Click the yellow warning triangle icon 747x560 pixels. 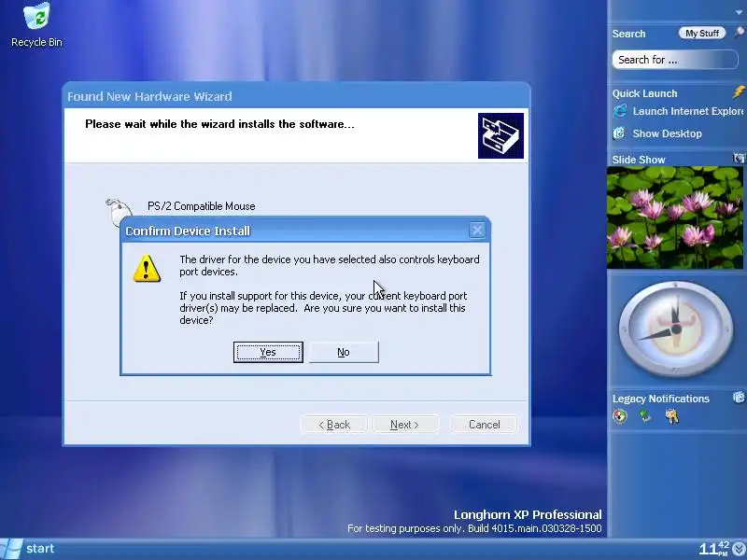[147, 269]
